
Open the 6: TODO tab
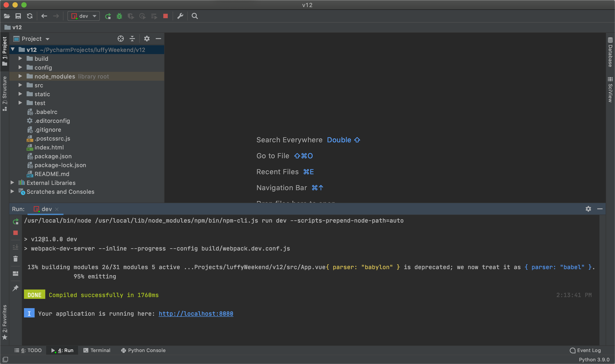[28, 350]
